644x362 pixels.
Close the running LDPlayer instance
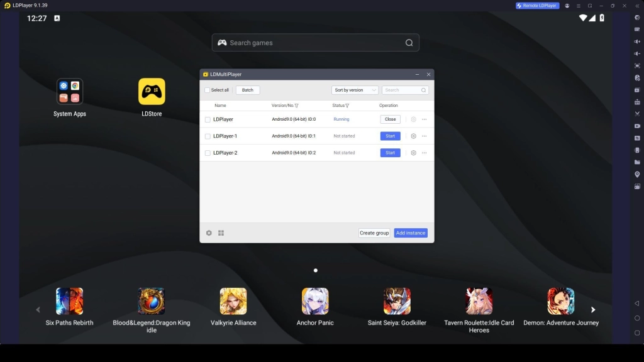tap(390, 119)
